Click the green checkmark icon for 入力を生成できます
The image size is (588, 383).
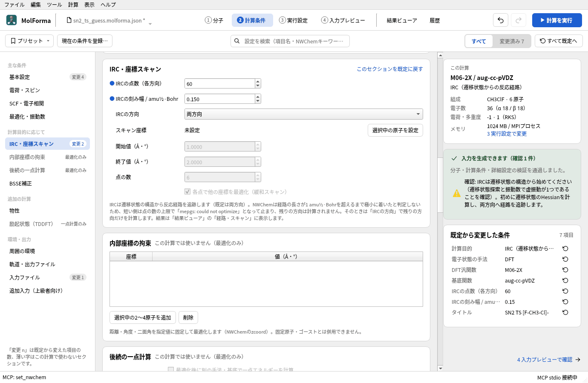coord(454,158)
